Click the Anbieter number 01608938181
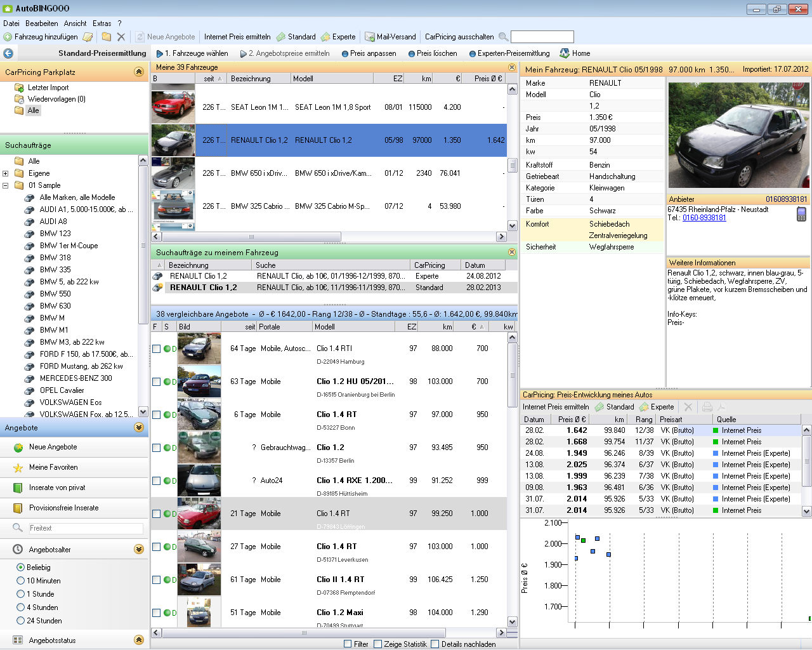Viewport: 812px width, 650px height. point(786,199)
